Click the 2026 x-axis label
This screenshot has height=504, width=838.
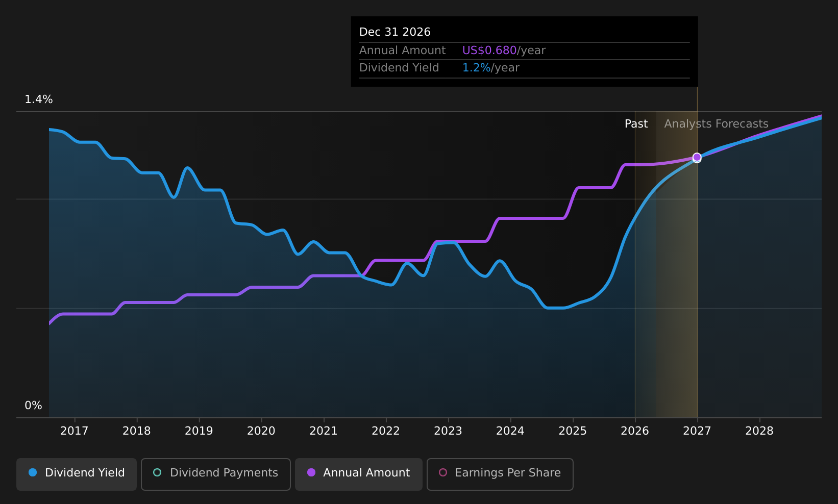click(x=635, y=431)
